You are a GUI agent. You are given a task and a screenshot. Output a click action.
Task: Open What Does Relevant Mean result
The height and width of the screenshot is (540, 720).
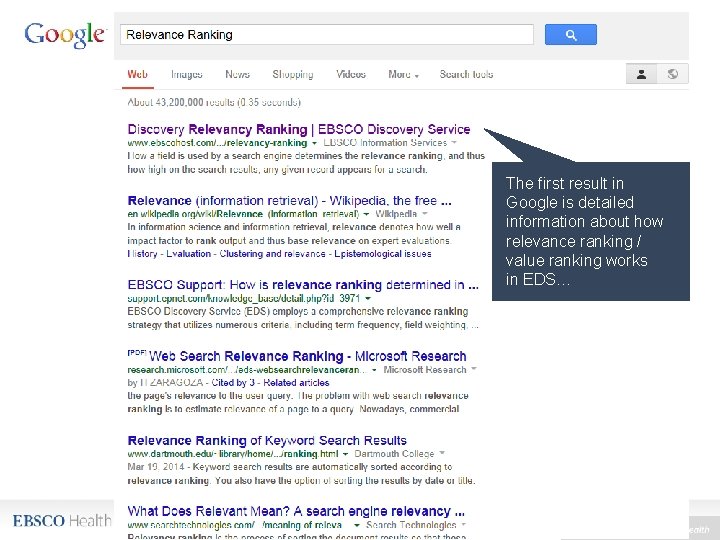tap(296, 511)
